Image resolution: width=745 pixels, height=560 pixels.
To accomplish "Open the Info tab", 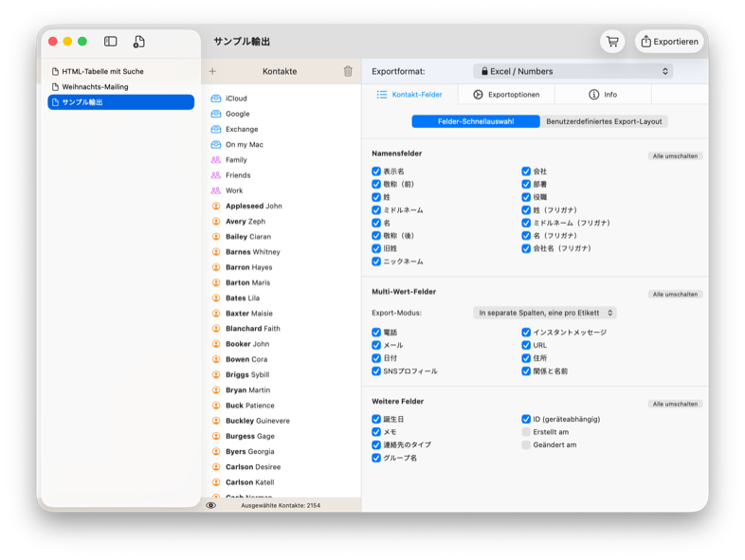I will 603,95.
